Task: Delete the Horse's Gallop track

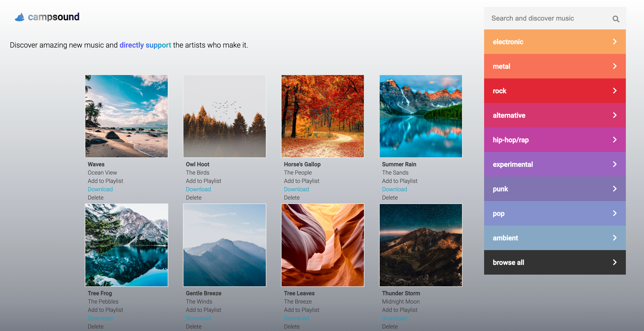Action: click(292, 198)
